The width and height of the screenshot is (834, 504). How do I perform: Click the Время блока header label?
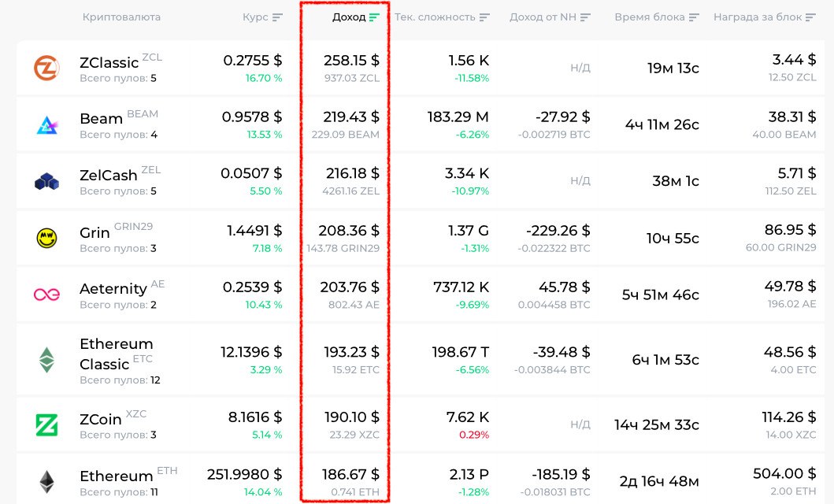[650, 17]
